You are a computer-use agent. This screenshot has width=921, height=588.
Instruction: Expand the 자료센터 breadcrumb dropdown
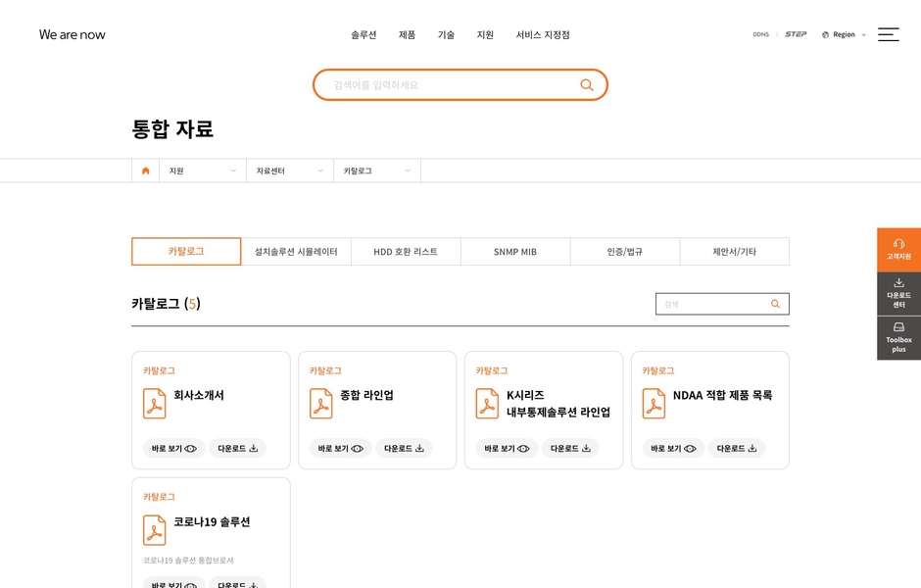(289, 171)
